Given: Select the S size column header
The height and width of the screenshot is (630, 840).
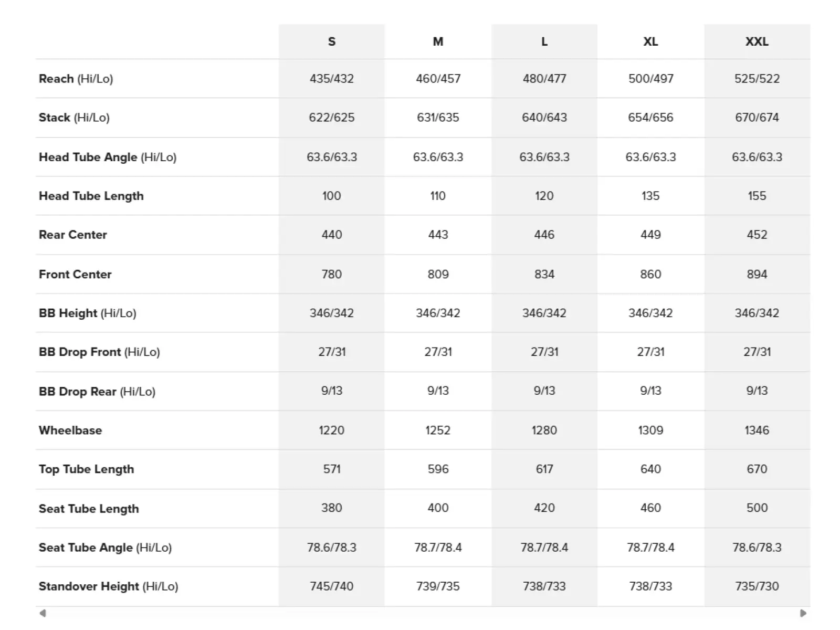Looking at the screenshot, I should coord(332,41).
